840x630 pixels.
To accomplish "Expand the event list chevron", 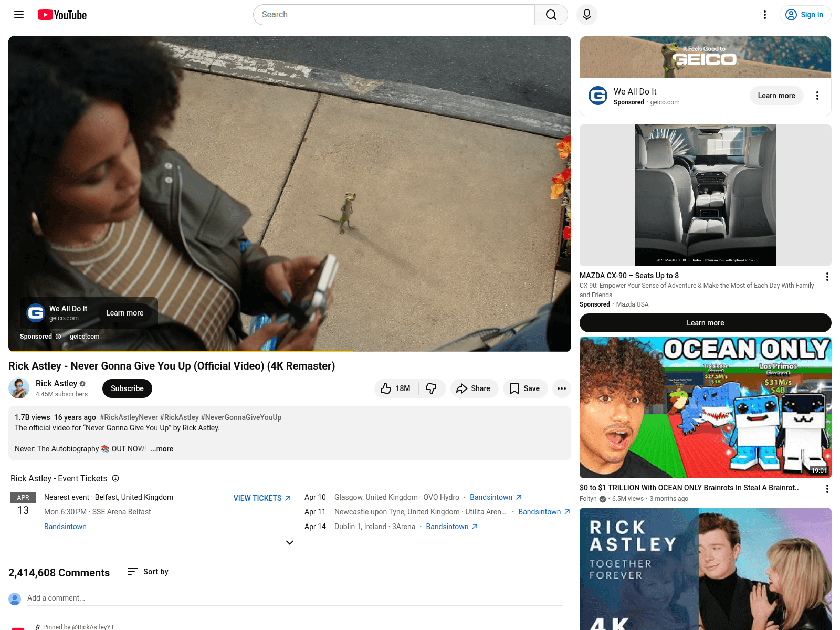I will [x=290, y=542].
